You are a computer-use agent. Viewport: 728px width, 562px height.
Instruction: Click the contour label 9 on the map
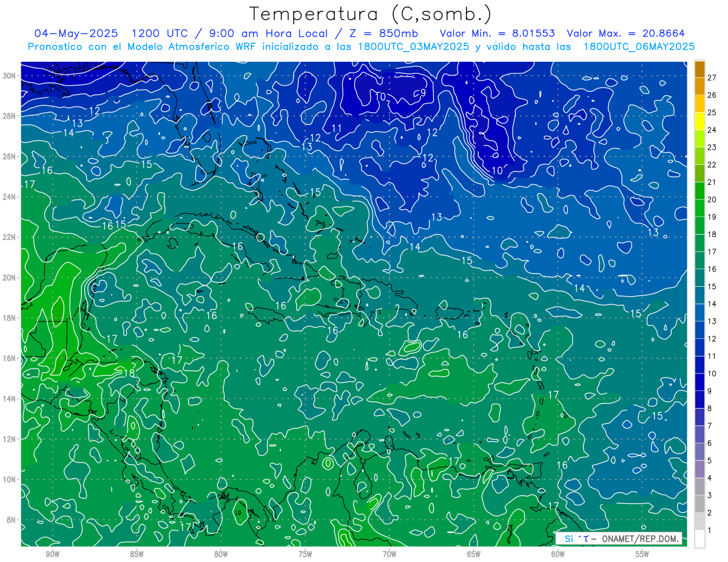pyautogui.click(x=423, y=93)
